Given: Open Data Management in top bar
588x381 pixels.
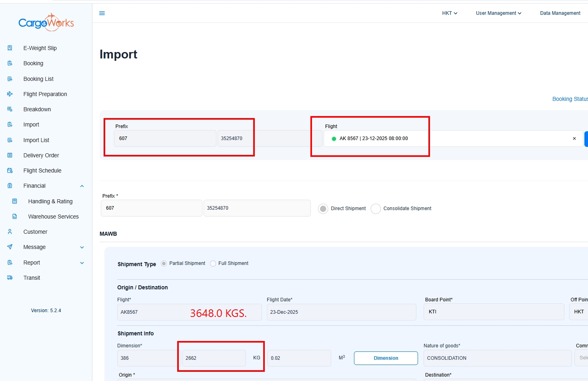Looking at the screenshot, I should (560, 13).
